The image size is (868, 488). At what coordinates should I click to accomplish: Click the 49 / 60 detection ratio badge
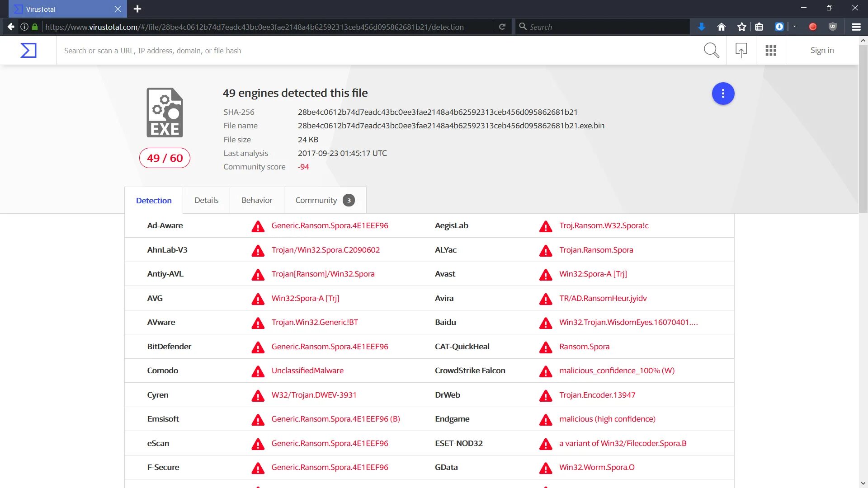click(x=165, y=158)
